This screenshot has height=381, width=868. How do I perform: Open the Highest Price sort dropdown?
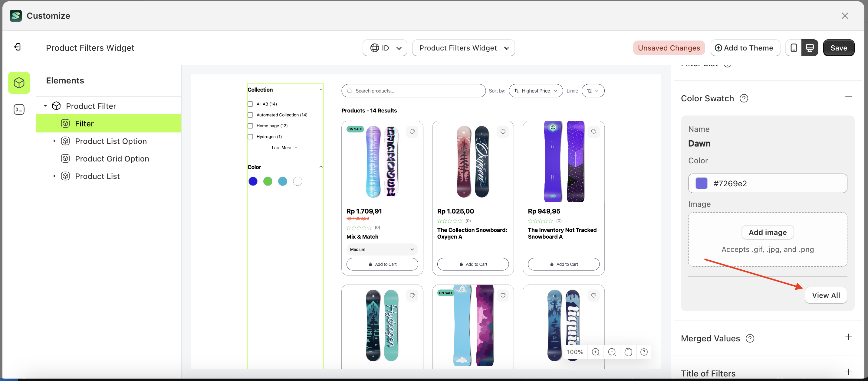tap(535, 90)
